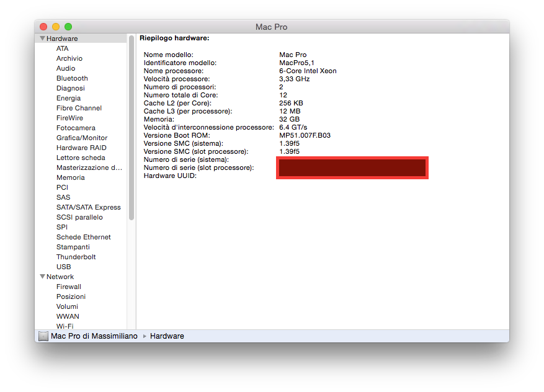This screenshot has height=392, width=544.
Task: Collapse the Network section triangle
Action: tap(42, 277)
